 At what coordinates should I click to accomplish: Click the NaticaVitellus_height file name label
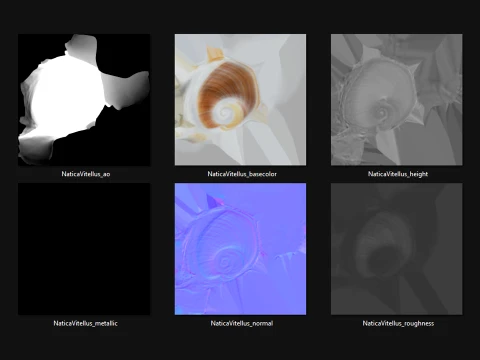398,174
